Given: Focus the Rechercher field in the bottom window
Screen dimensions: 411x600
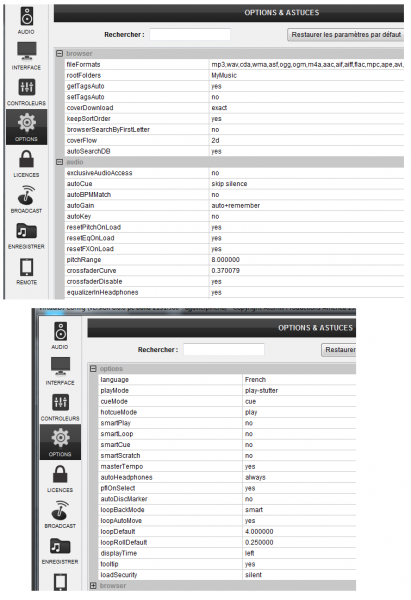Looking at the screenshot, I should pyautogui.click(x=223, y=350).
